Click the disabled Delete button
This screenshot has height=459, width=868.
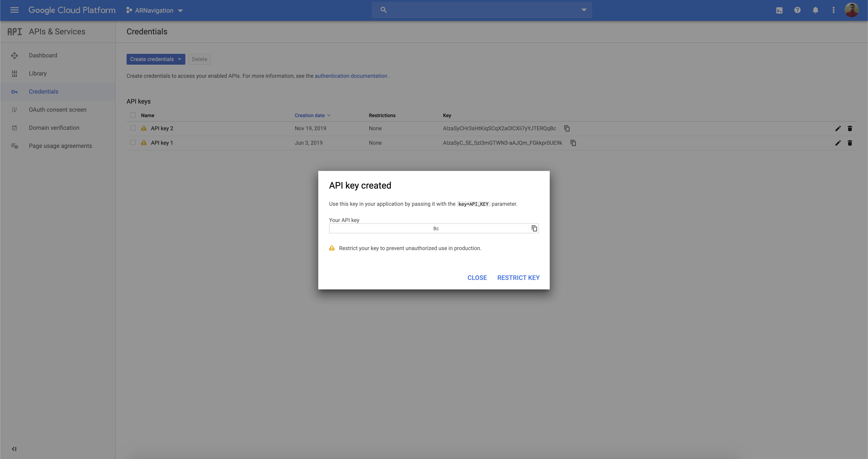(199, 59)
